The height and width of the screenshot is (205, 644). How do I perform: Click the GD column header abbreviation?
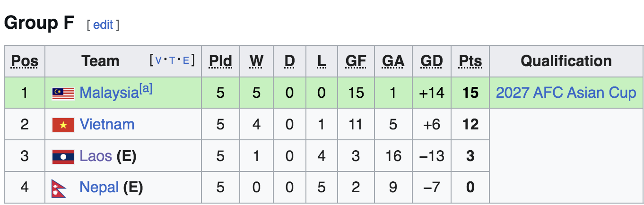click(x=431, y=61)
